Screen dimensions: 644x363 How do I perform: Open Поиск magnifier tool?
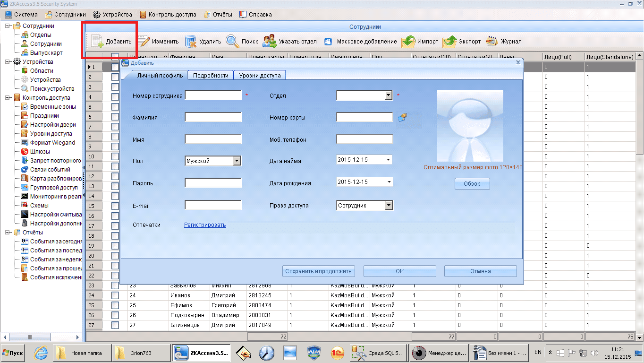(x=232, y=42)
